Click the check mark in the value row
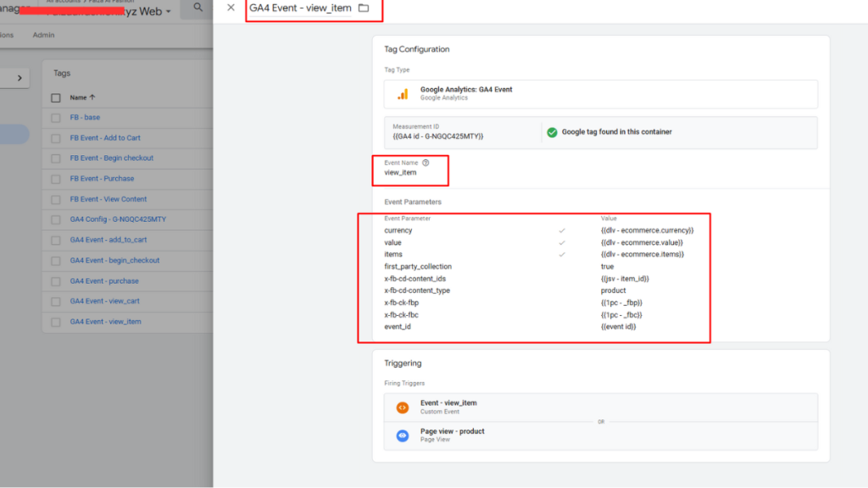Screen dimensions: 868x488 click(562, 243)
